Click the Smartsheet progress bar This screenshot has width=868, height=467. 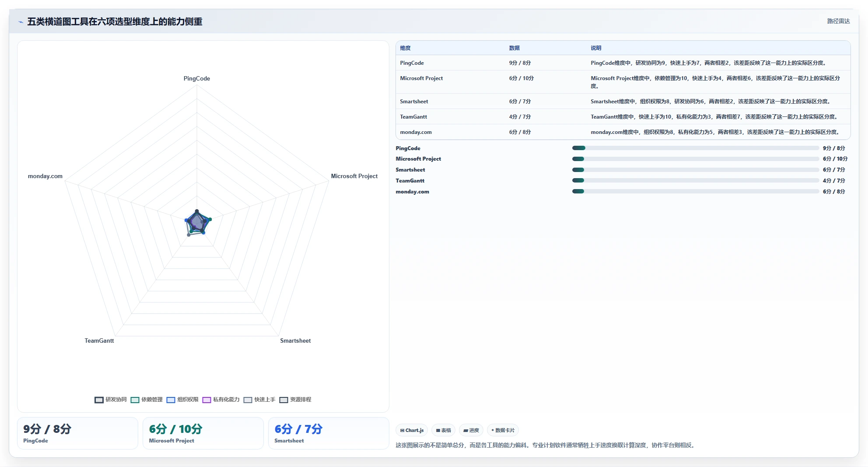[x=696, y=170]
